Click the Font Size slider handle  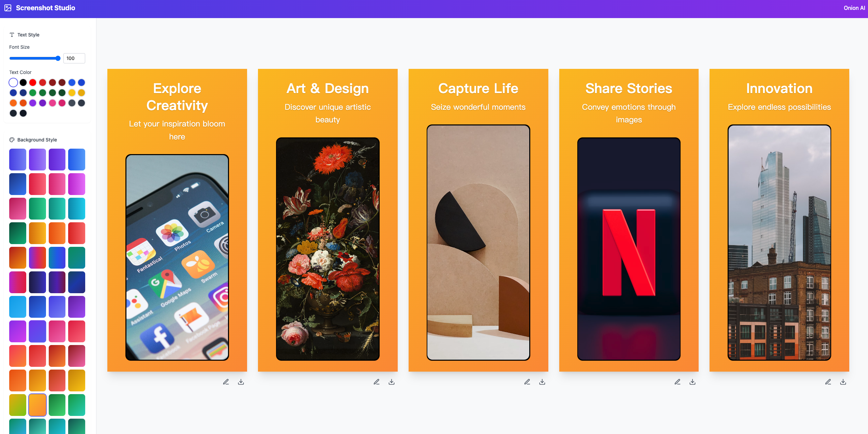(58, 58)
